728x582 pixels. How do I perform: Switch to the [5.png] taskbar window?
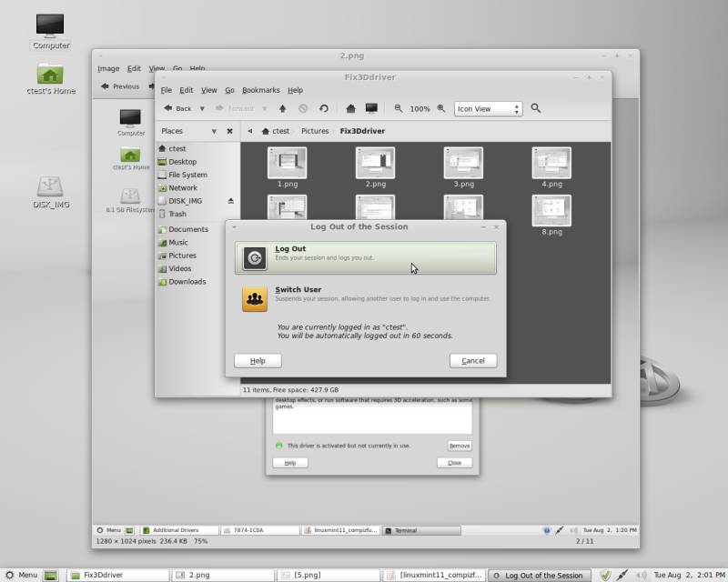click(329, 576)
